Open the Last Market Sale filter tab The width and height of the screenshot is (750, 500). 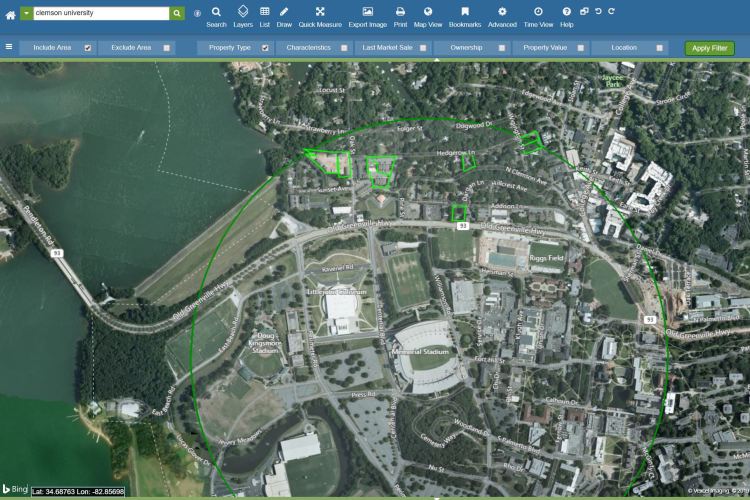coord(387,48)
